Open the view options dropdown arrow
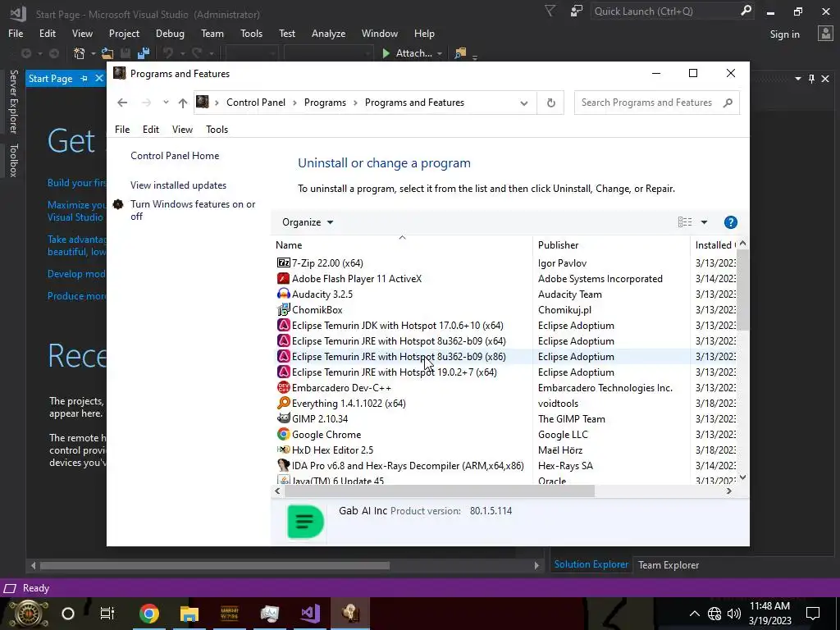Screen dimensions: 840x630 tap(704, 222)
